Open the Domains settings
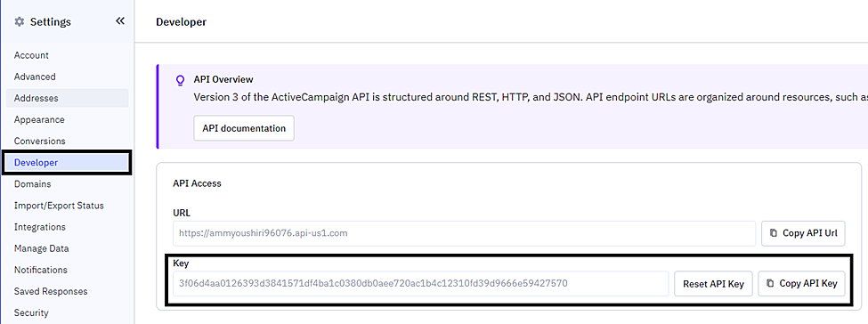 (33, 184)
